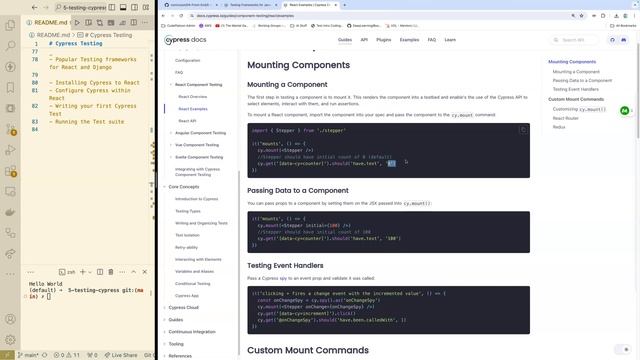Viewport: 640px width, 360px height.
Task: Open FAQ tab in Cypress docs header
Action: (431, 40)
